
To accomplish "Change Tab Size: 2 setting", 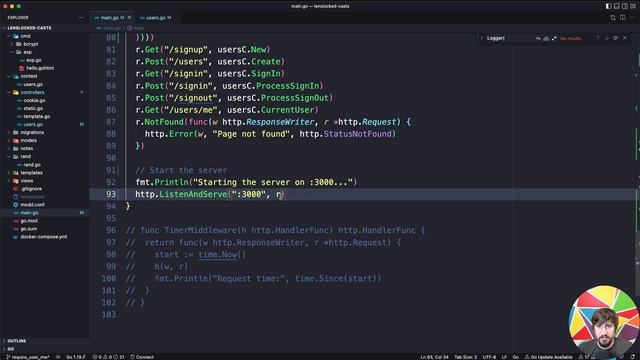I will (x=465, y=357).
